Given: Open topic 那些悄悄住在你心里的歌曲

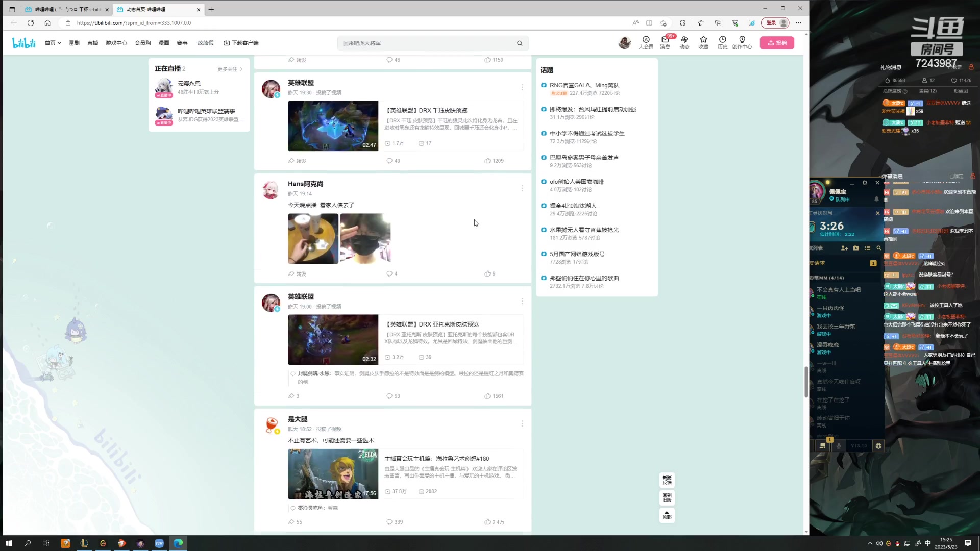Looking at the screenshot, I should point(584,278).
